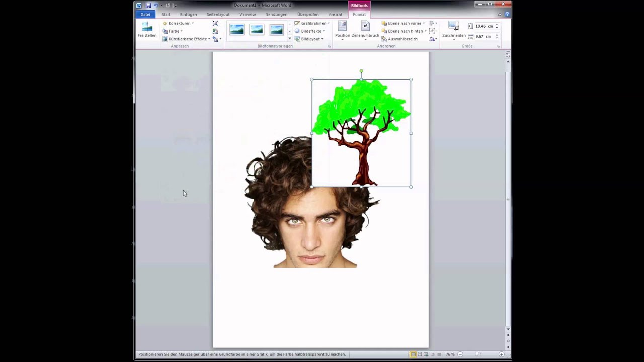
Task: Click the group objects icon
Action: (433, 31)
